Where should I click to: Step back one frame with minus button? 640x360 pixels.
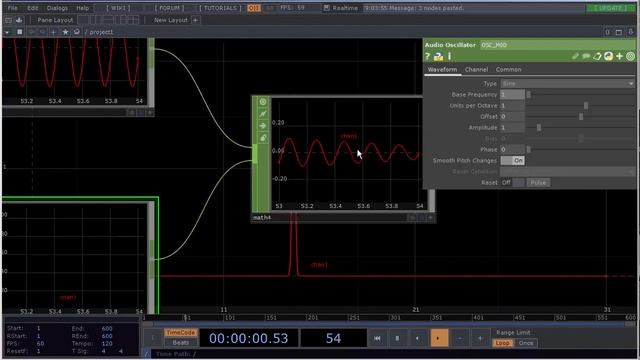[x=460, y=338]
